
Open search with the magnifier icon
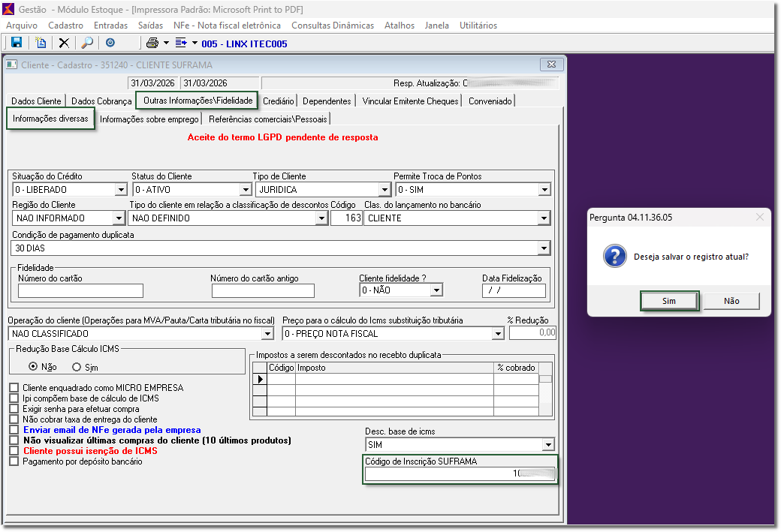click(87, 43)
